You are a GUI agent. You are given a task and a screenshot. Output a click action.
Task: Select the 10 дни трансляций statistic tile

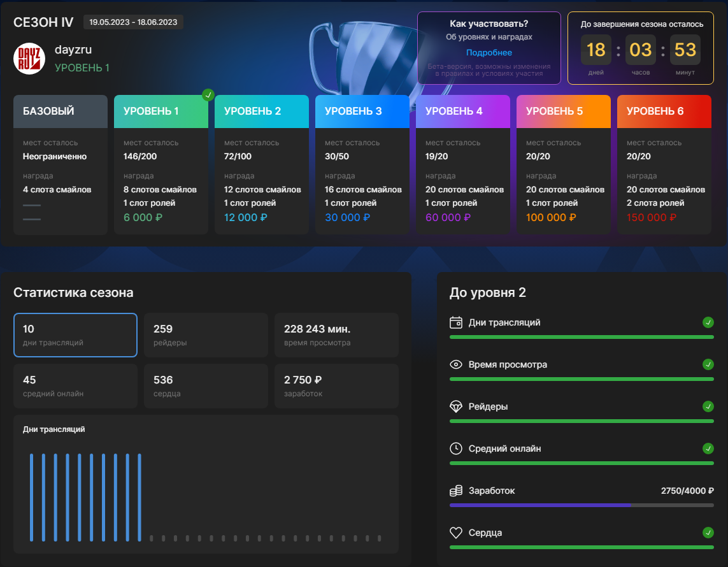(75, 335)
